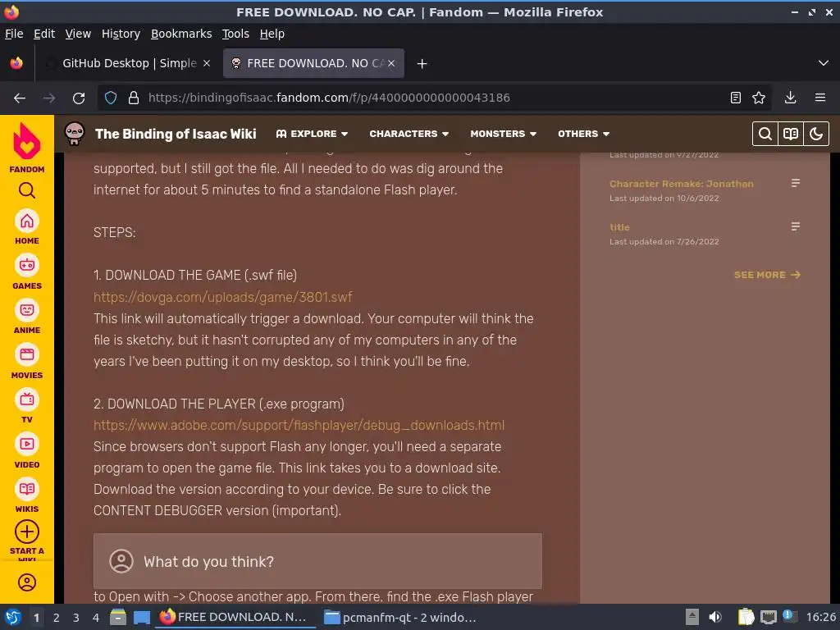Close the GitHub Desktop tab
The height and width of the screenshot is (630, 840).
(x=207, y=63)
